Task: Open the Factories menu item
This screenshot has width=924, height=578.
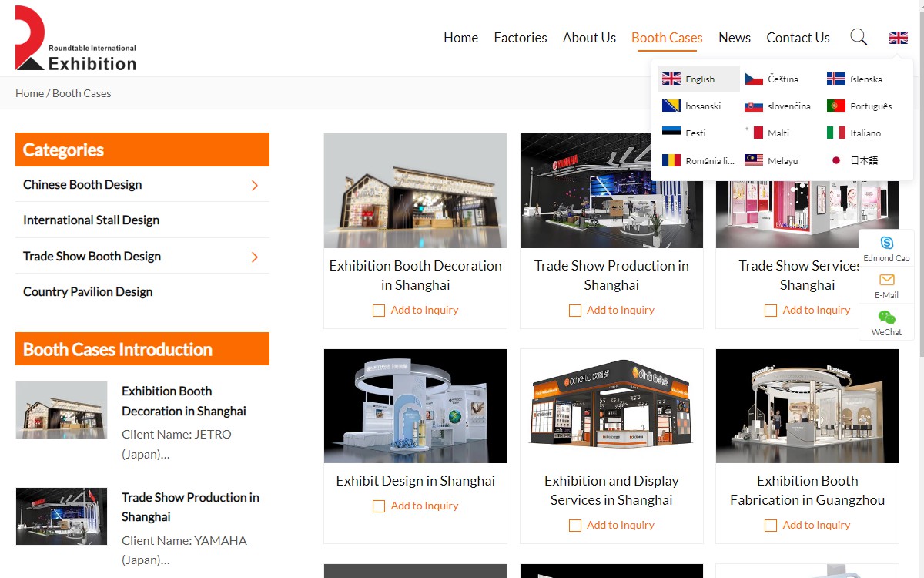Action: pyautogui.click(x=521, y=38)
